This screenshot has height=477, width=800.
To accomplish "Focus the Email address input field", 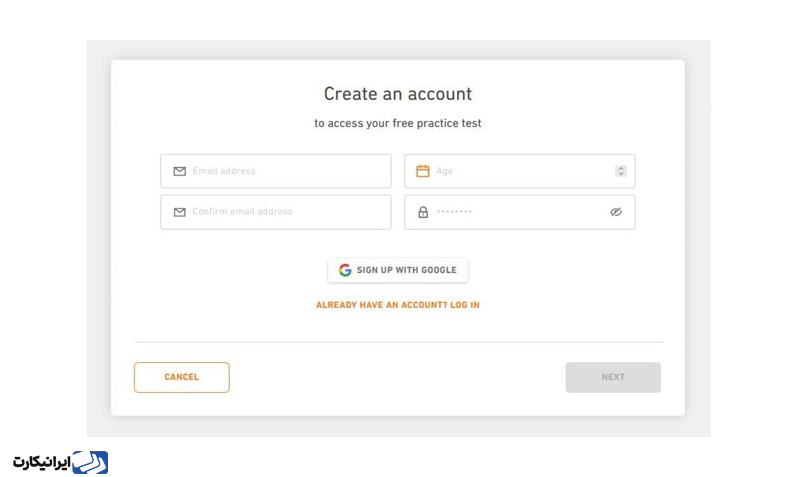I will (285, 171).
